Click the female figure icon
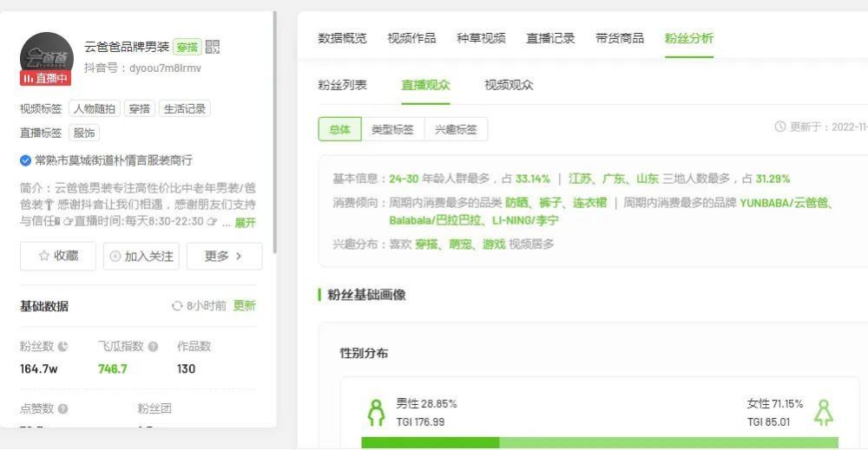Screen dimensions: 868x450 click(x=823, y=413)
